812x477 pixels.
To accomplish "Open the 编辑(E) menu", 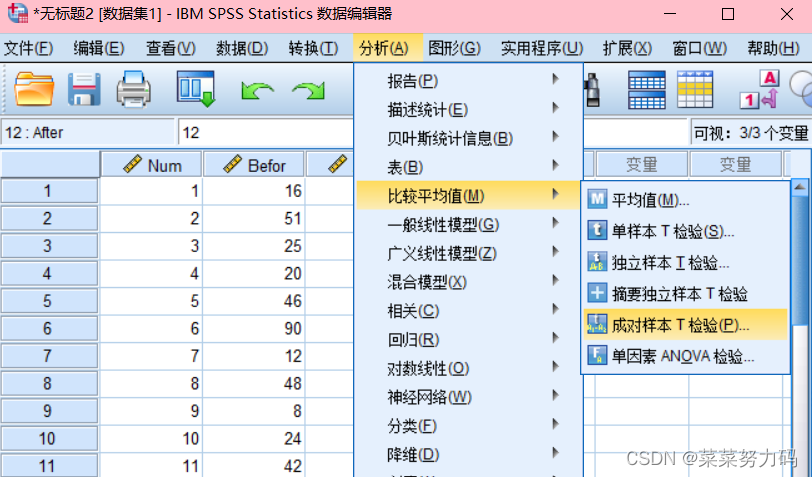I will click(x=98, y=48).
